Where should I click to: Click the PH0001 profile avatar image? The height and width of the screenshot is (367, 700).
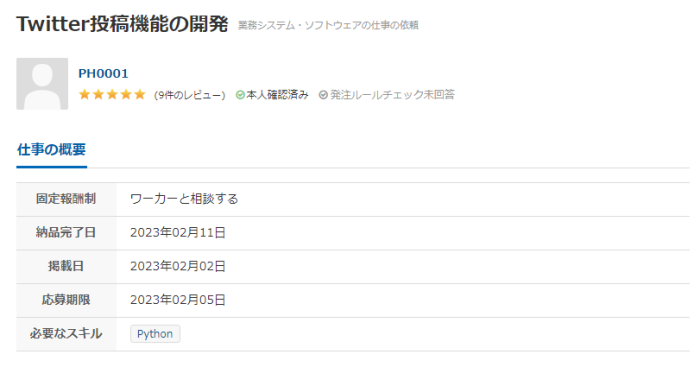[x=42, y=83]
